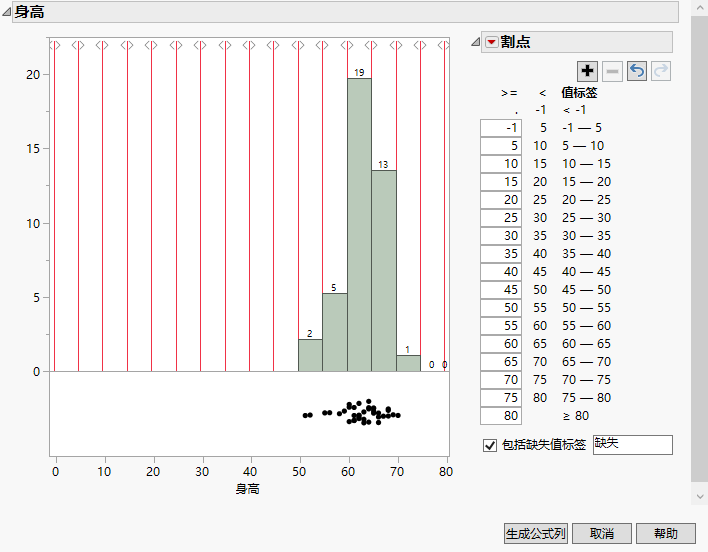
Task: Click the cut point field in row 65 — 70
Action: [x=501, y=362]
